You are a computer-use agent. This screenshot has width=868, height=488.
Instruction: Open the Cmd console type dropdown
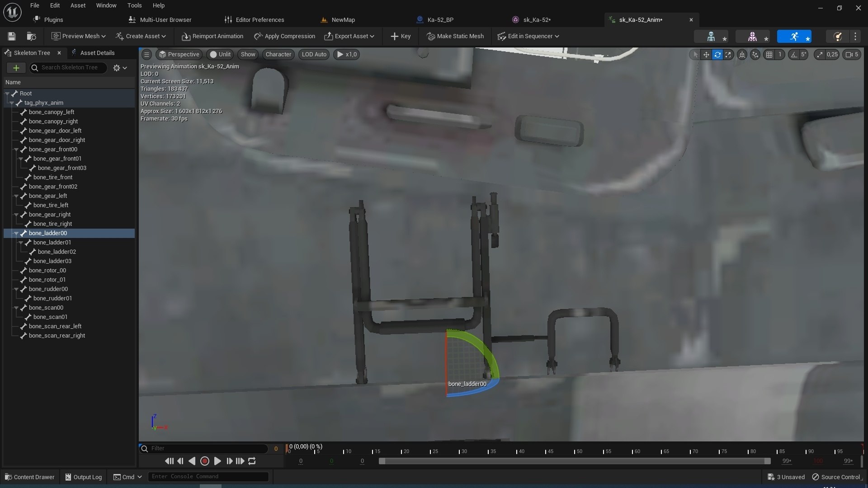pyautogui.click(x=127, y=477)
